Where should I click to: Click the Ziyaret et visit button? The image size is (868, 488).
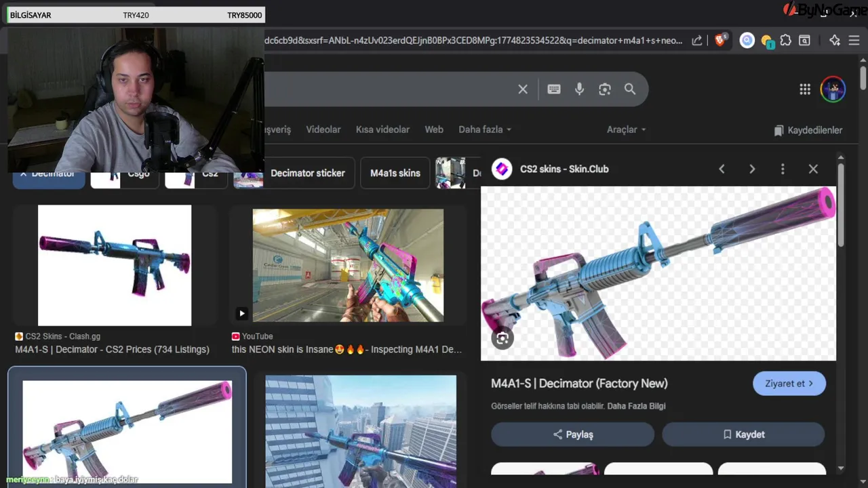pyautogui.click(x=789, y=384)
